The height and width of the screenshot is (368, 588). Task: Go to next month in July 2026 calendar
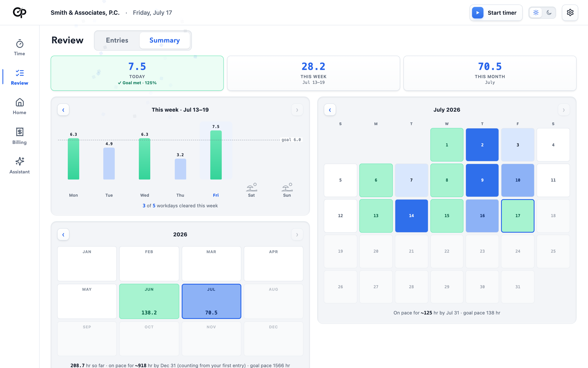(x=564, y=110)
